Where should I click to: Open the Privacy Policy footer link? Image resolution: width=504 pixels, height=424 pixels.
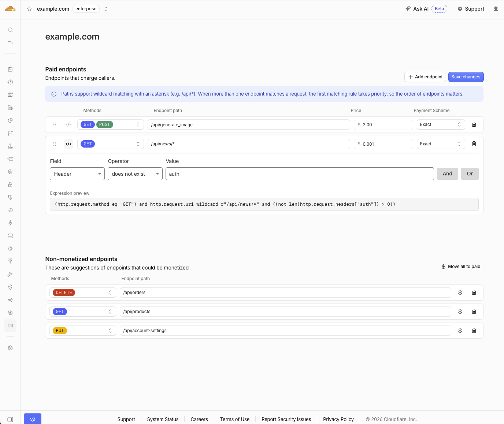[x=338, y=419]
